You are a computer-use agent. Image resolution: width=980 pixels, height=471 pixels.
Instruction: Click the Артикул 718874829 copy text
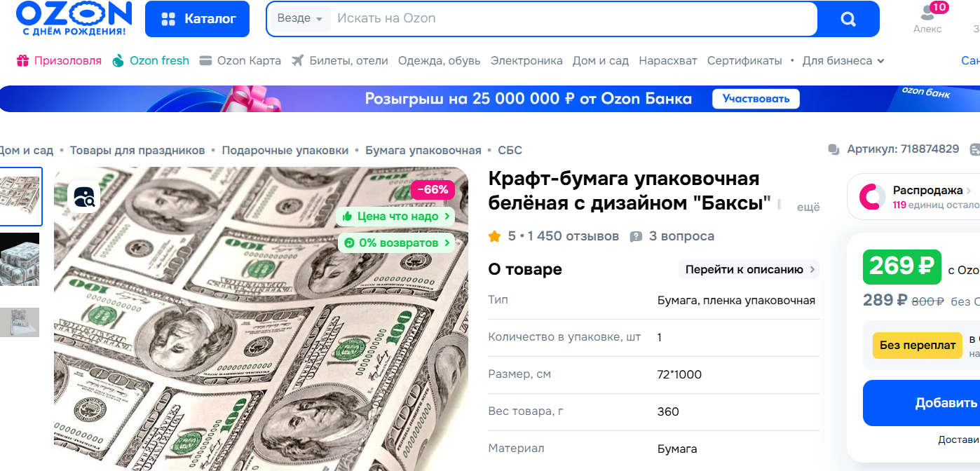click(x=903, y=149)
